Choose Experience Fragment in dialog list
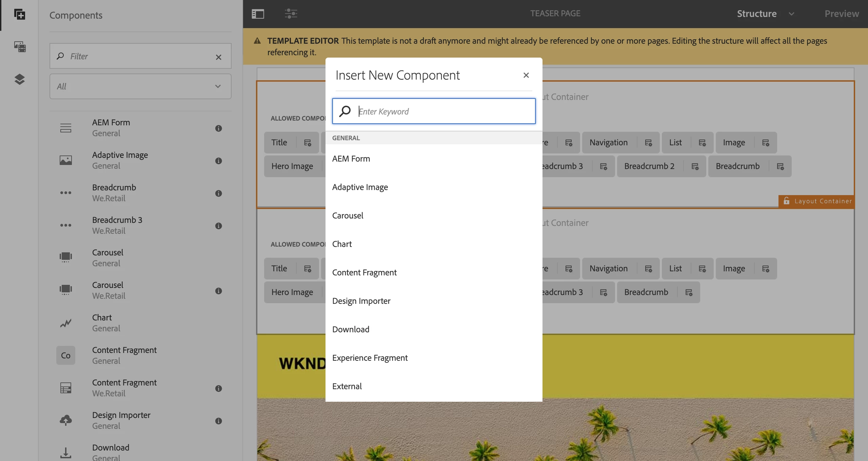The width and height of the screenshot is (868, 461). 370,358
